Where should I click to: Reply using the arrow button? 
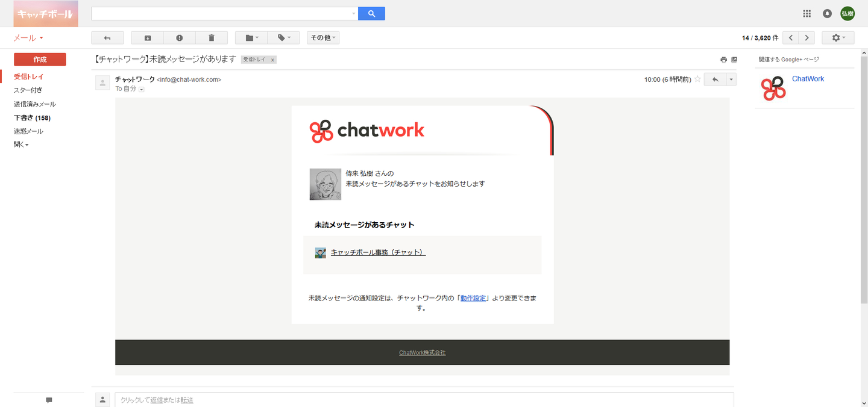pos(715,79)
